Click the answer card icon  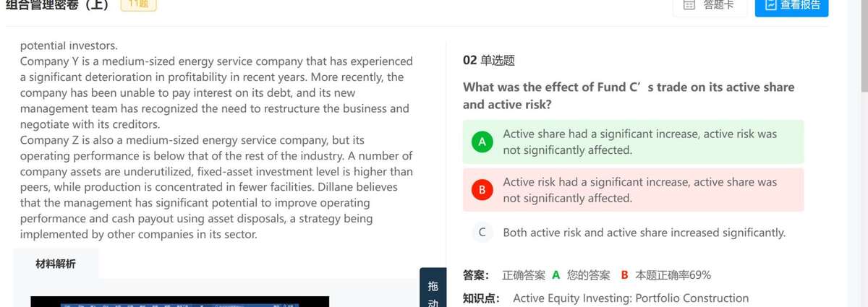point(689,5)
